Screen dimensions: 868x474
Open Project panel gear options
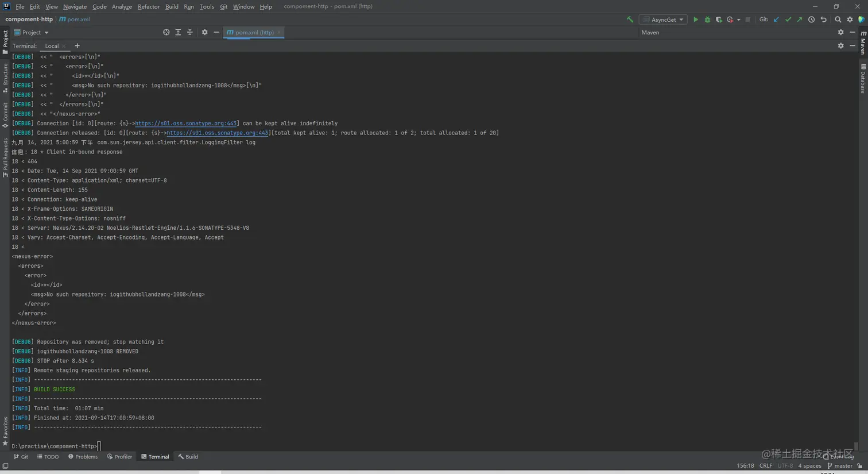(x=204, y=32)
